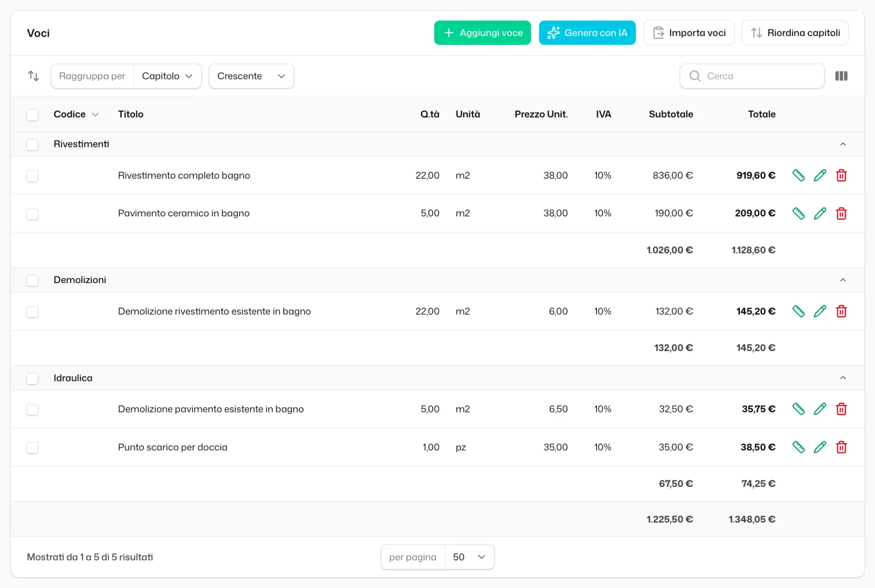Open ruler icon for Pavimento ceramico in bagno
This screenshot has height=588, width=875.
[798, 213]
